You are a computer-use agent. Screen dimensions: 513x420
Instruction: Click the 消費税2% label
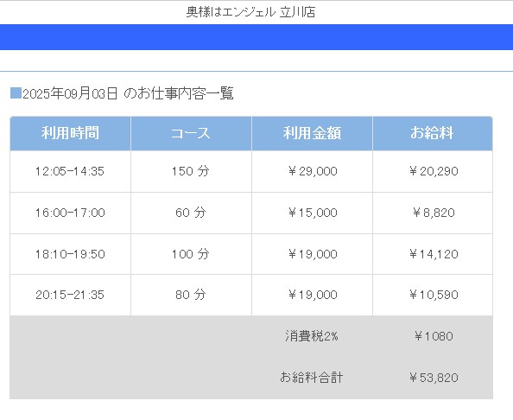coord(312,336)
